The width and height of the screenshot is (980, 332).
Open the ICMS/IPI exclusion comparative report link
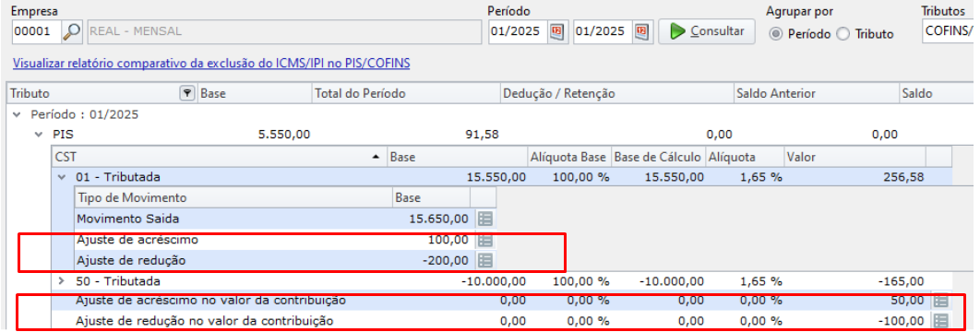(211, 63)
